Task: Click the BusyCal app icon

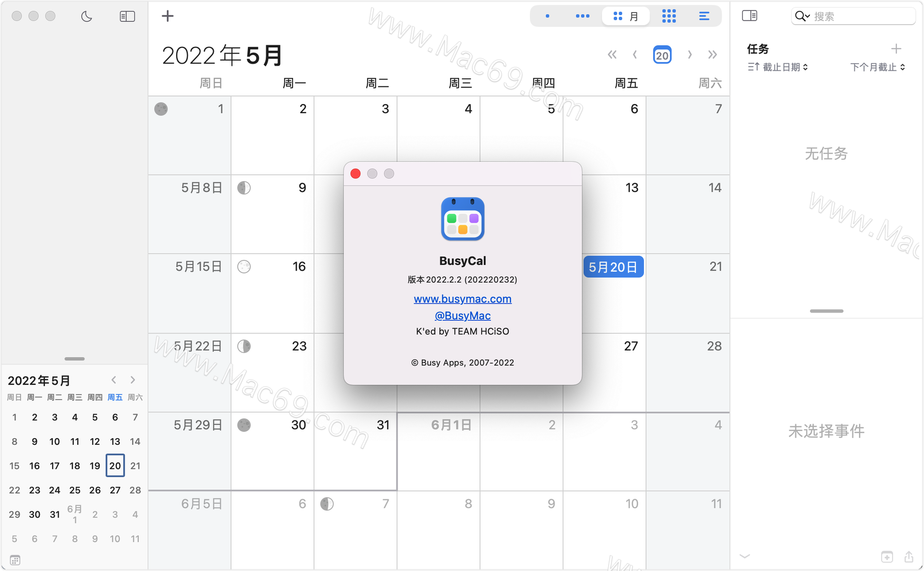Action: pos(462,219)
